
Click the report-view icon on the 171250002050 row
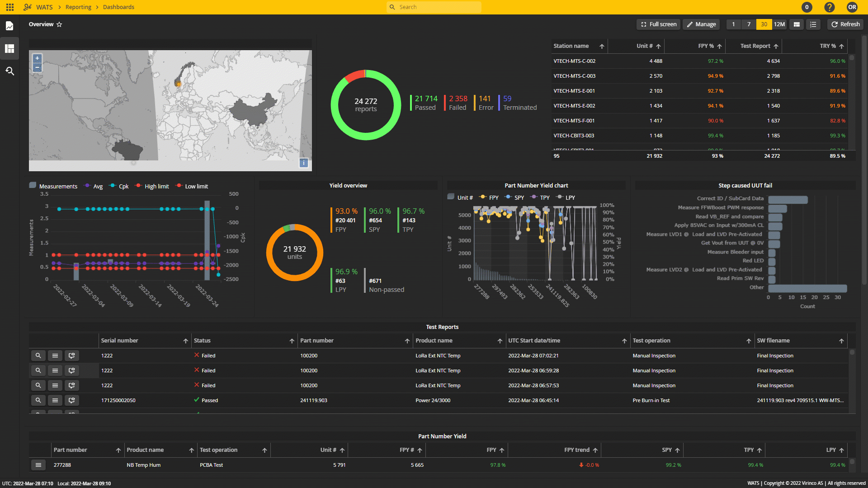point(72,400)
